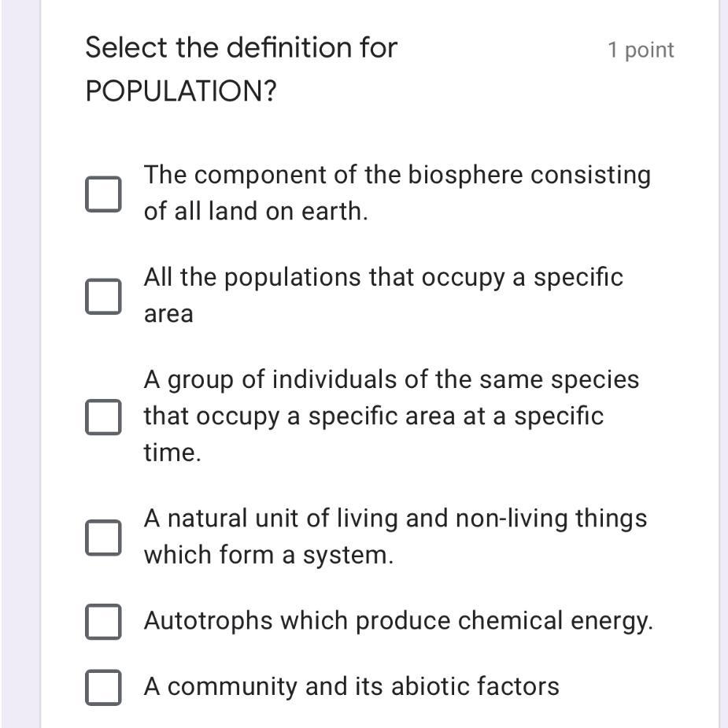Check the box for 'all land on earth' option
The width and height of the screenshot is (728, 728).
click(103, 194)
